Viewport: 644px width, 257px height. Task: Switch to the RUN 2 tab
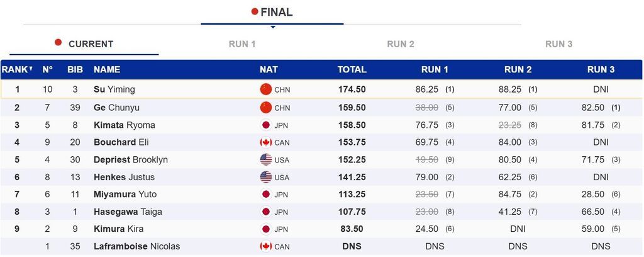(x=401, y=44)
